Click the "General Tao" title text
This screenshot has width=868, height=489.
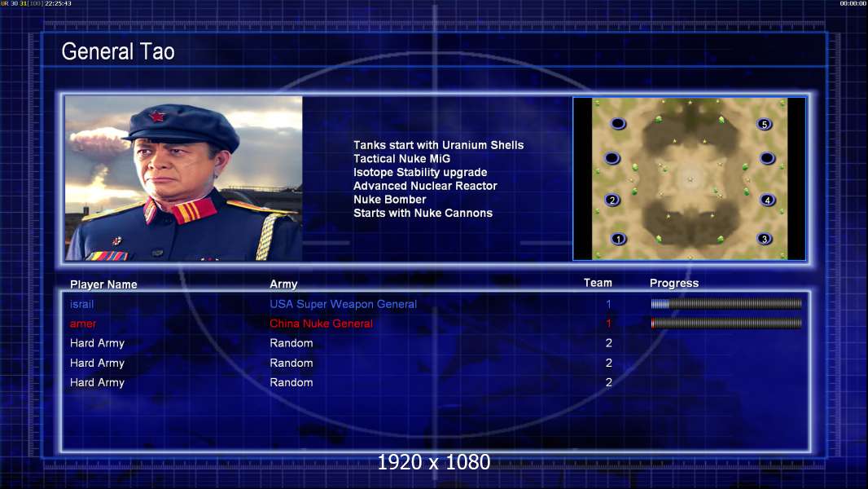[x=118, y=51]
